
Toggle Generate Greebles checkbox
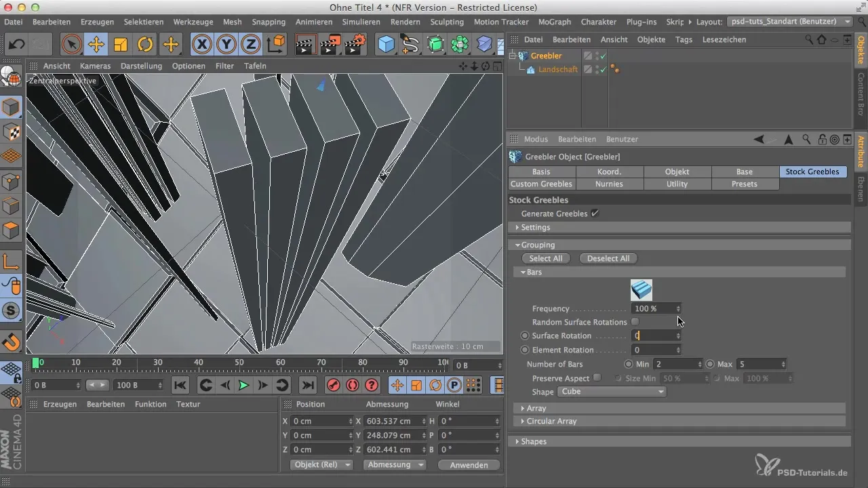pyautogui.click(x=595, y=213)
